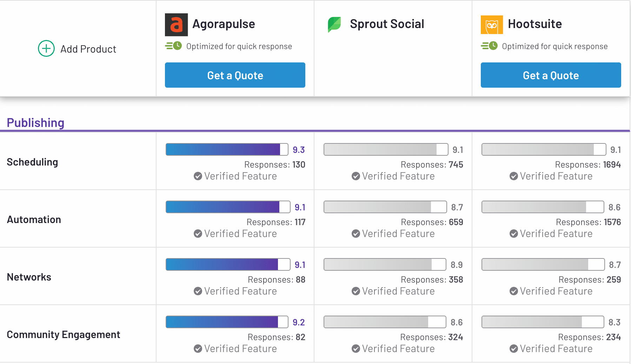Click the Sprout Social leaf logo
This screenshot has width=631, height=364.
click(334, 24)
